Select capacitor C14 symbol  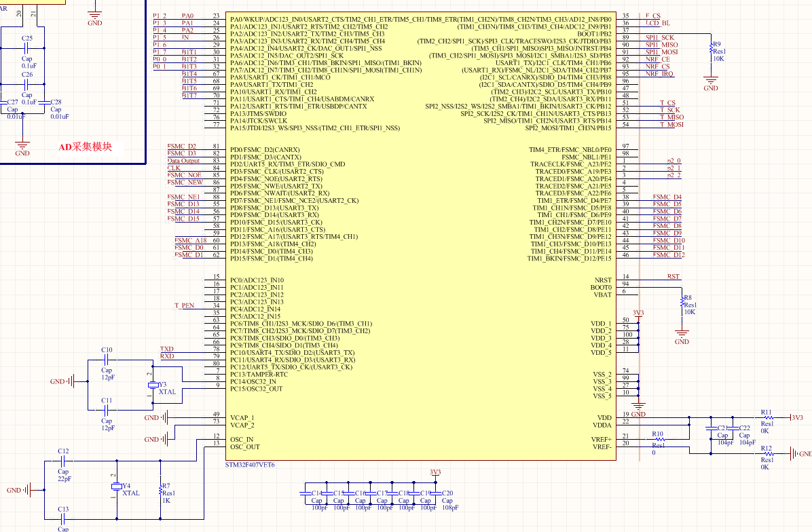coord(305,493)
